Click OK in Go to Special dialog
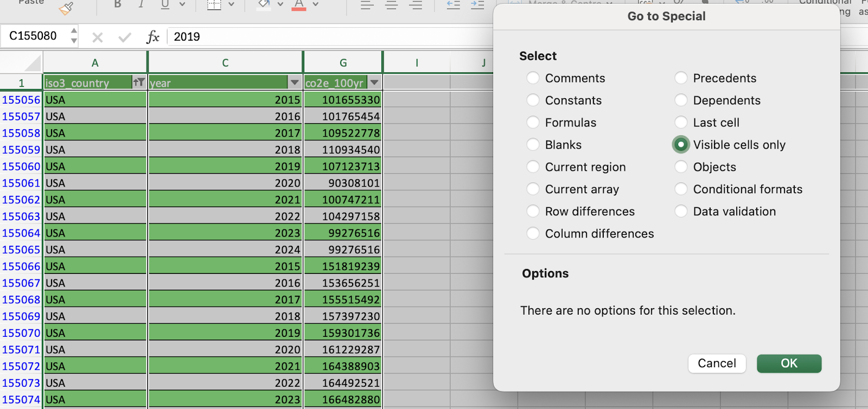 point(789,363)
